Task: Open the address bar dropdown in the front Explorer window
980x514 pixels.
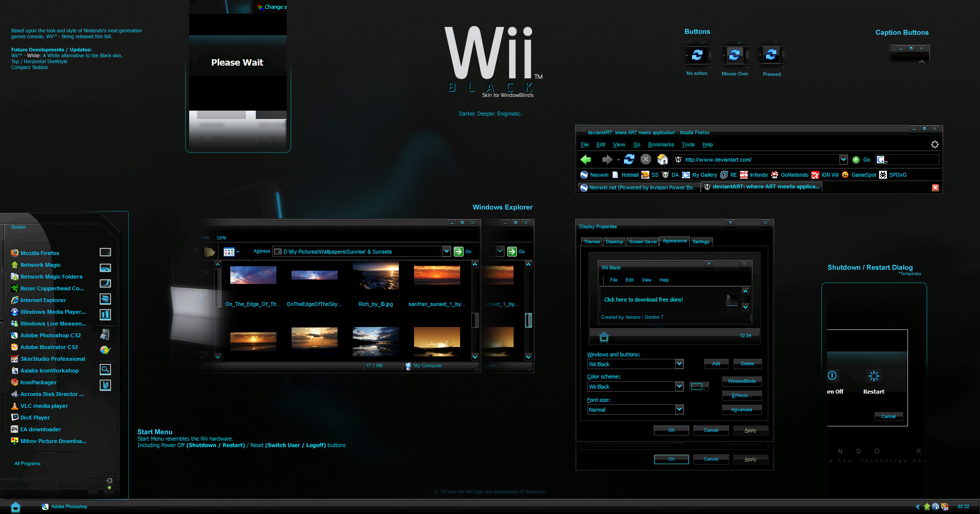Action: point(446,252)
